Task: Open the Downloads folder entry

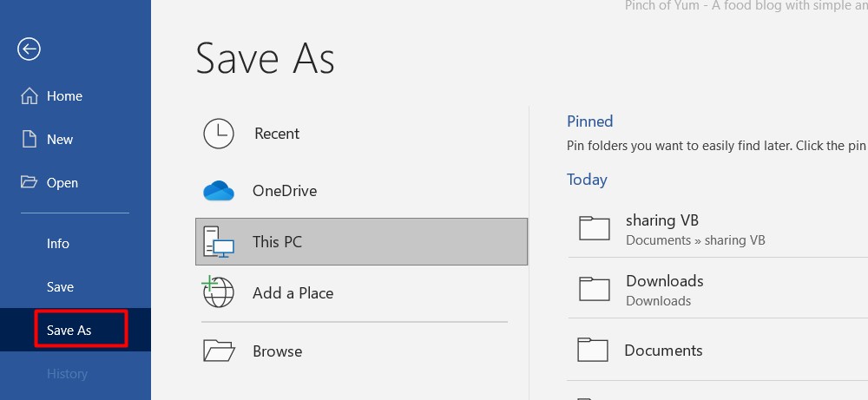Action: tap(664, 281)
